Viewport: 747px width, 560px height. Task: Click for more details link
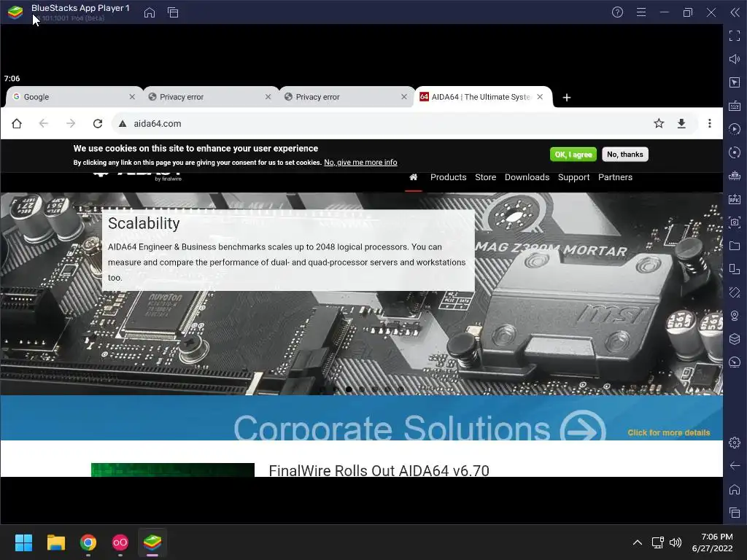668,433
